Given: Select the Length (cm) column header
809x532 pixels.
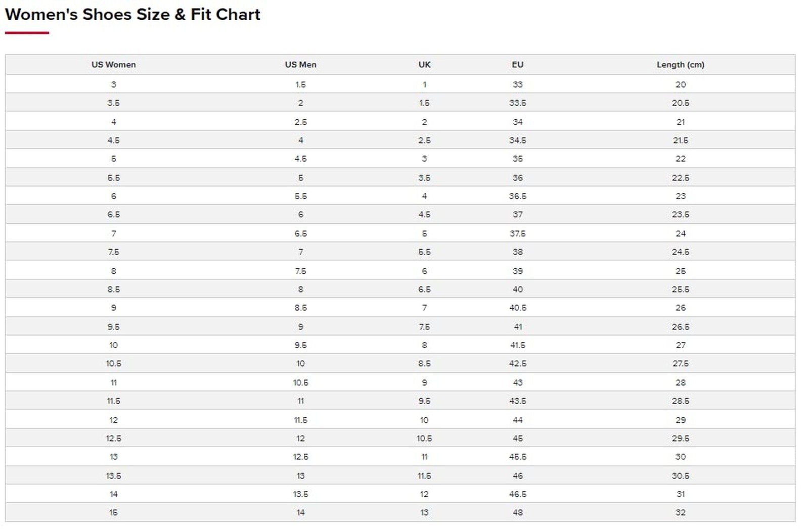Looking at the screenshot, I should coord(680,65).
